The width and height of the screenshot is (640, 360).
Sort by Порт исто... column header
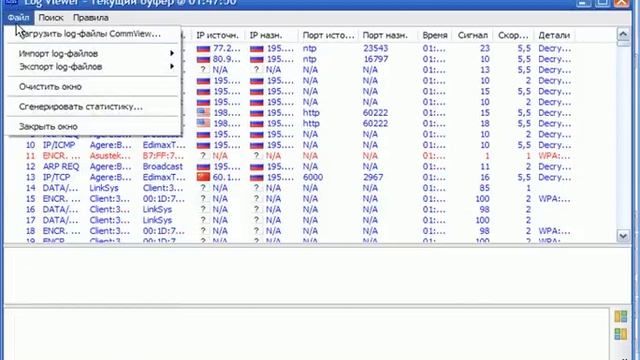coord(328,36)
